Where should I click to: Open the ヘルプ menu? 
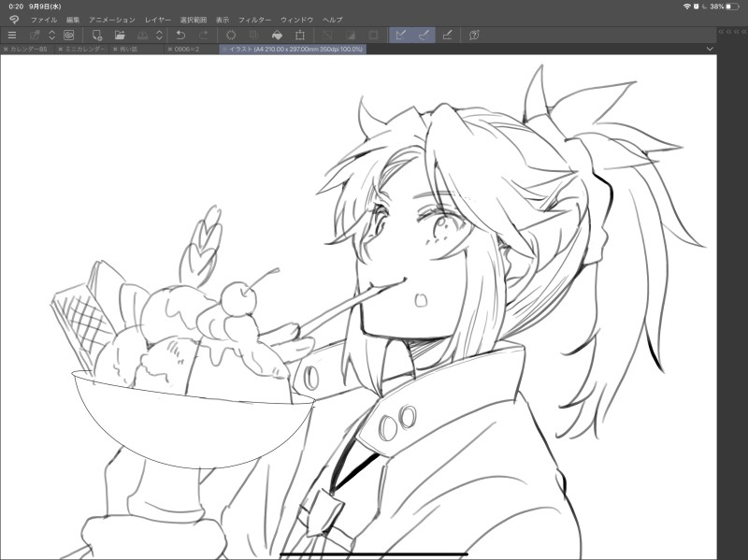click(333, 20)
